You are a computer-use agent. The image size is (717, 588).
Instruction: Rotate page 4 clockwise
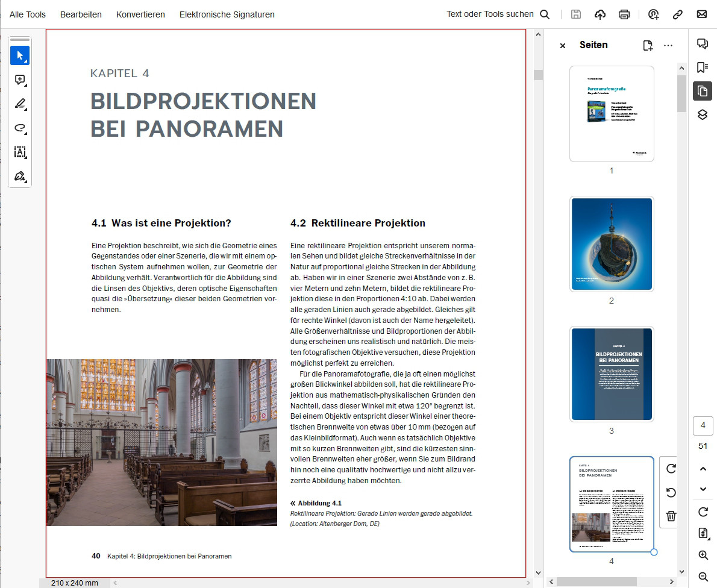[x=671, y=469]
